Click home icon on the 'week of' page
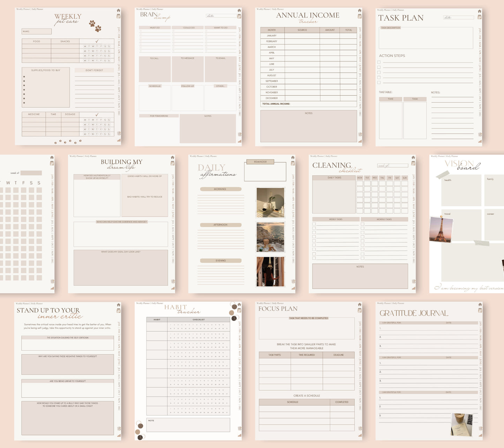504x448 pixels. 52,157
